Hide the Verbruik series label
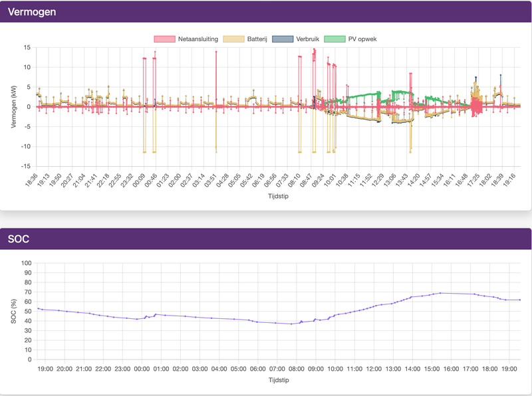 pos(307,39)
